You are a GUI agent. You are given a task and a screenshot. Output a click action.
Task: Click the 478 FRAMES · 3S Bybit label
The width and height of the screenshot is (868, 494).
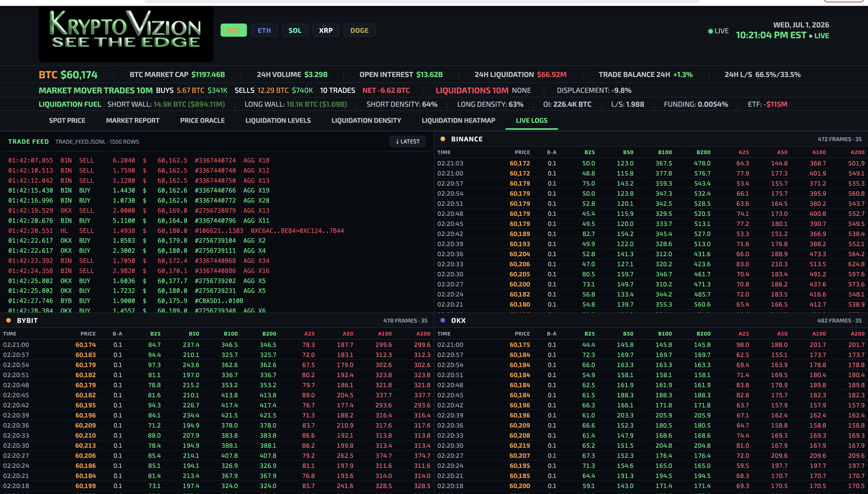(x=405, y=321)
